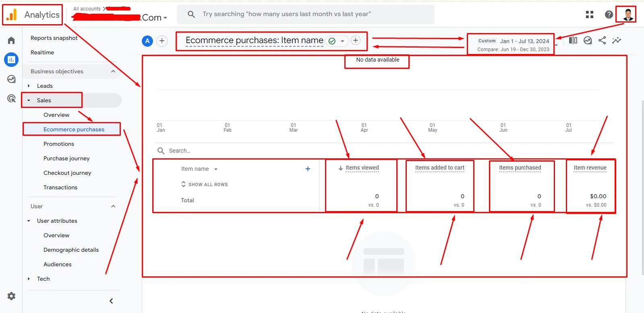Click the plus icon after the report title
The image size is (644, 313).
pyautogui.click(x=356, y=40)
